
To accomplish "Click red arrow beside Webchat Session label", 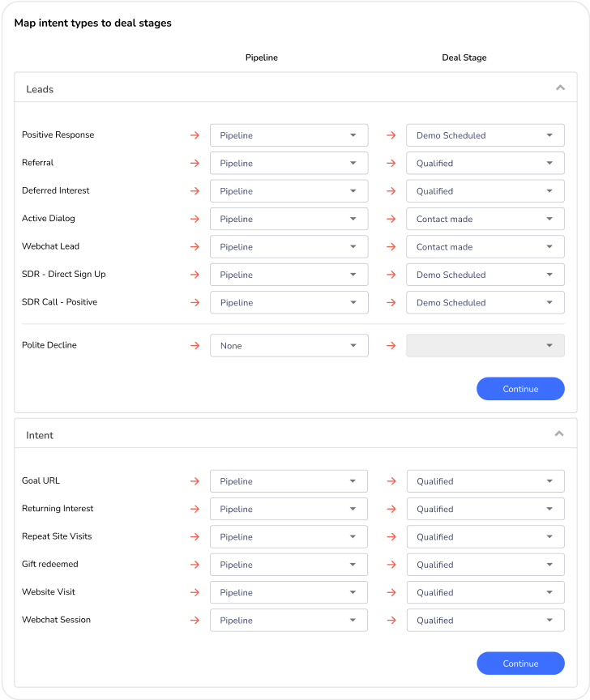I will [195, 621].
